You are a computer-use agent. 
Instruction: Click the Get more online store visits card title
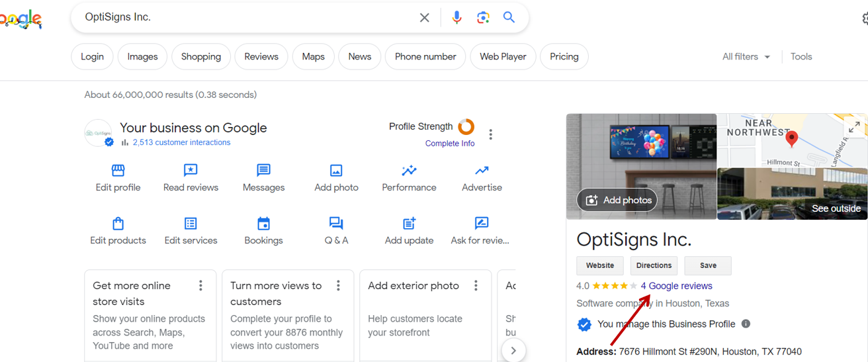point(132,294)
